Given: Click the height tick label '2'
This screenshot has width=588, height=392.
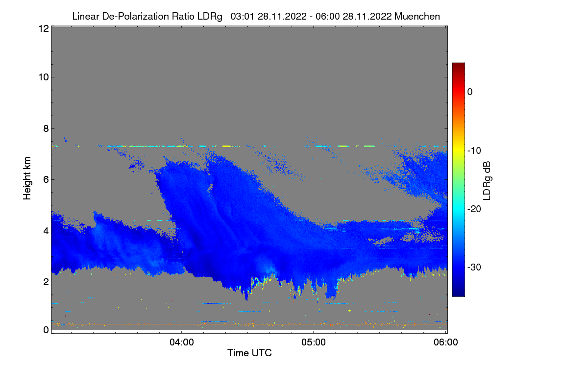Looking at the screenshot, I should coord(46,281).
